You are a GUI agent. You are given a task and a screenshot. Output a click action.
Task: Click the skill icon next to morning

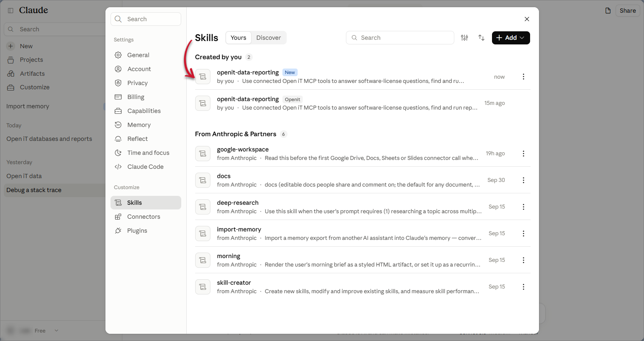coord(203,260)
